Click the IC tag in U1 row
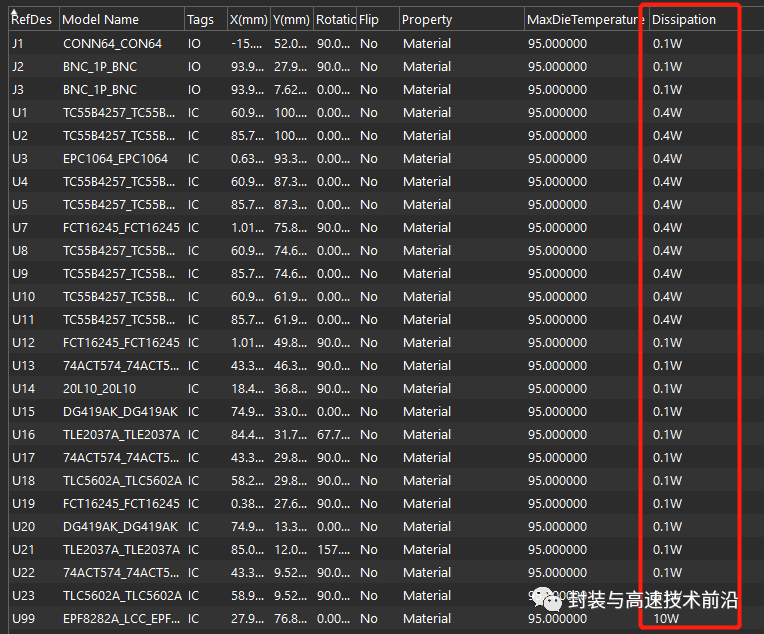 click(x=193, y=113)
